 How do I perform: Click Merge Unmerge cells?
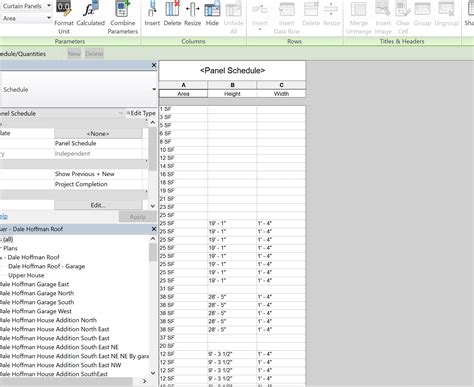tap(359, 17)
